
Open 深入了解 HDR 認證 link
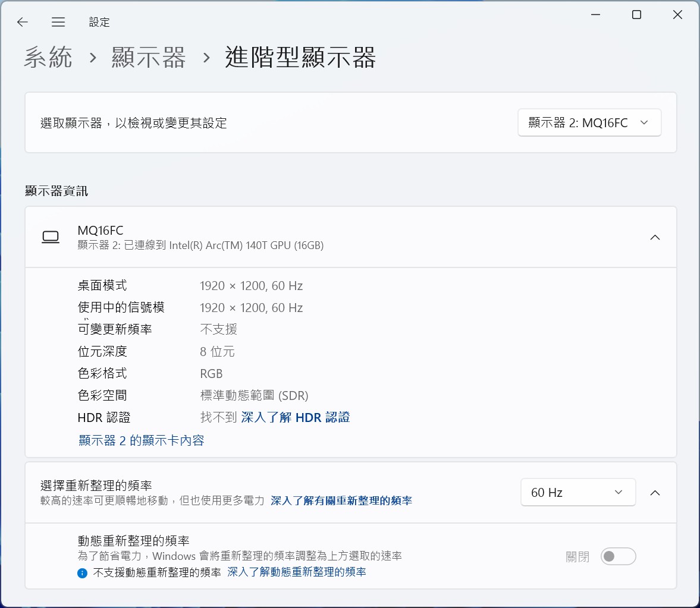[x=296, y=418]
